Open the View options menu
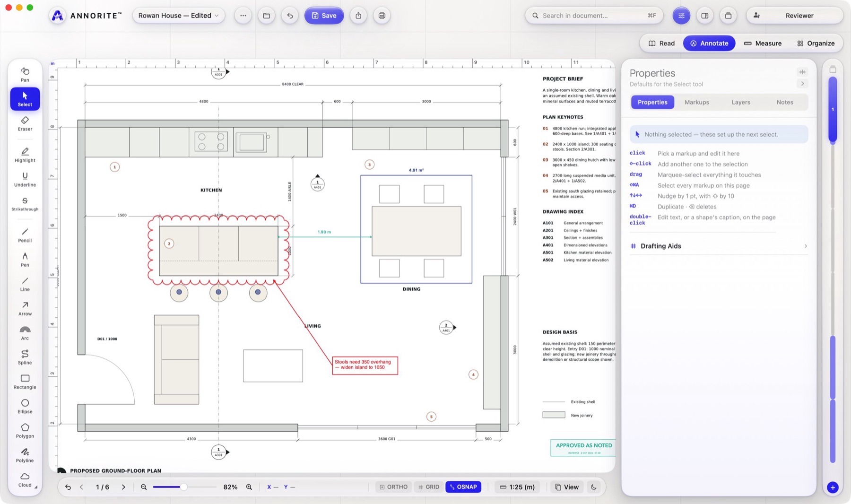851x504 pixels. pyautogui.click(x=567, y=487)
